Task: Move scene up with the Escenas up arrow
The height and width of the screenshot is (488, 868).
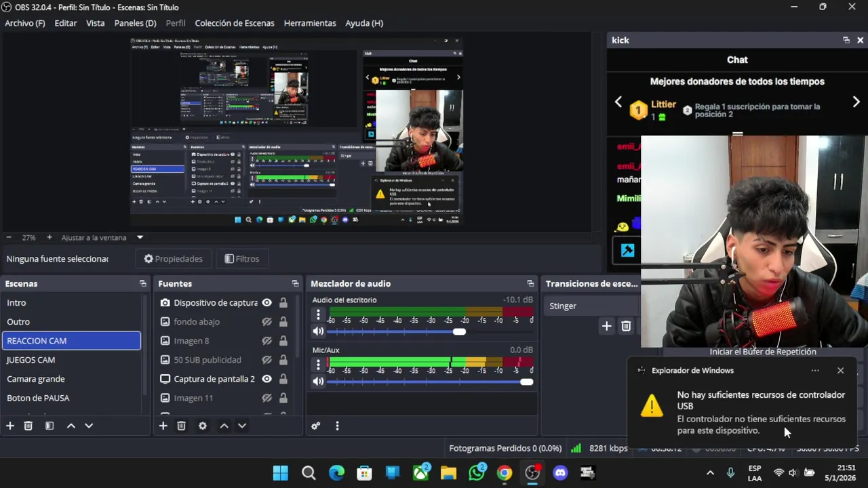Action: coord(71,426)
